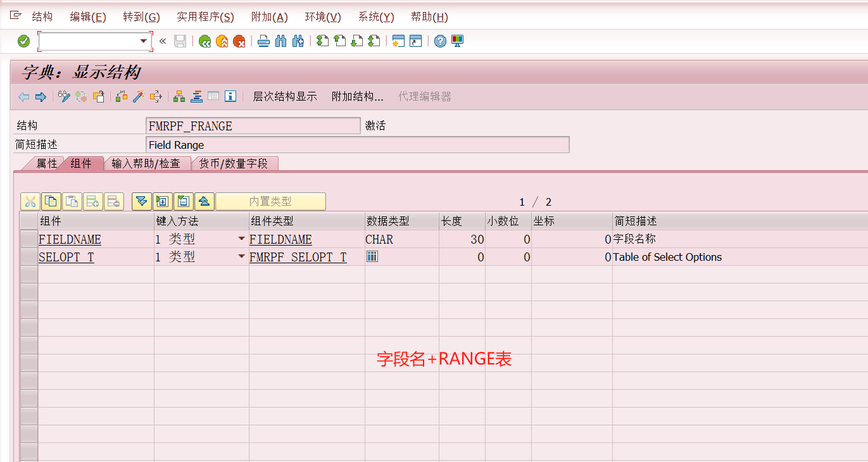This screenshot has height=462, width=868.
Task: Open the 类型 dropdown for SELOPT_T row
Action: coord(241,257)
